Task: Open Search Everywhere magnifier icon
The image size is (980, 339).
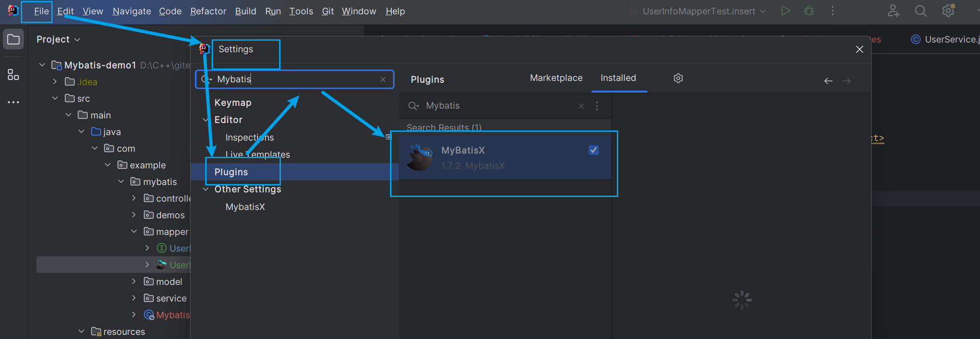Action: click(920, 11)
